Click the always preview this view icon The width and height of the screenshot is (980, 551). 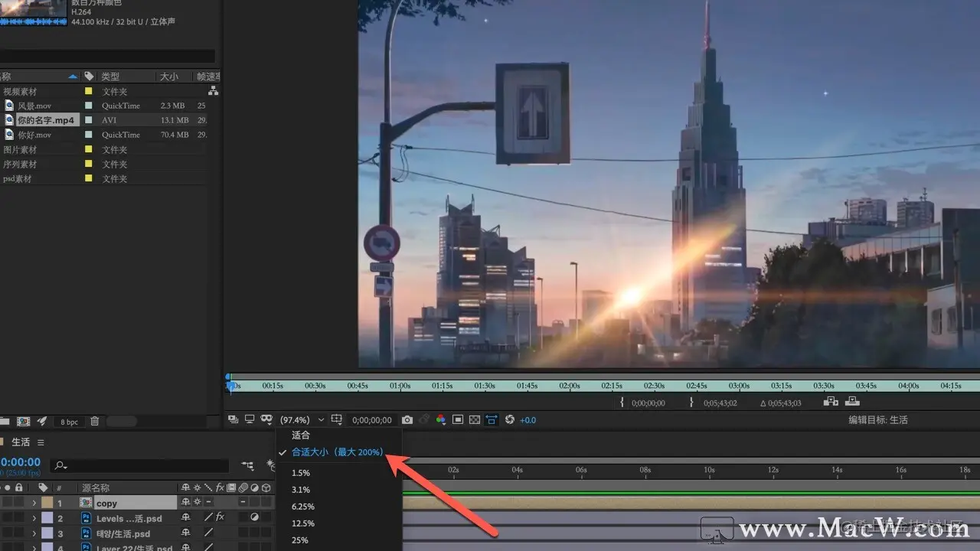click(233, 419)
